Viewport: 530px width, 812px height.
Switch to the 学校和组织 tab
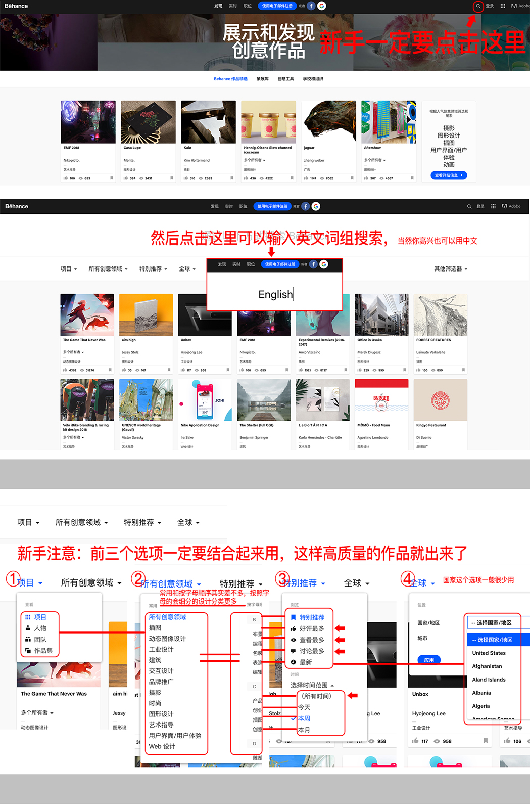point(313,79)
